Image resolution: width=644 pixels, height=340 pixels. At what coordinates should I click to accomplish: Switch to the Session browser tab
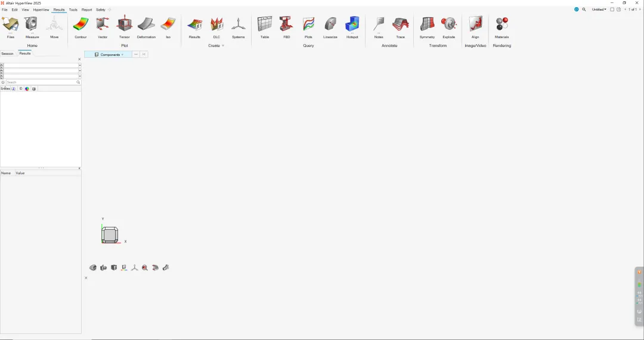7,54
